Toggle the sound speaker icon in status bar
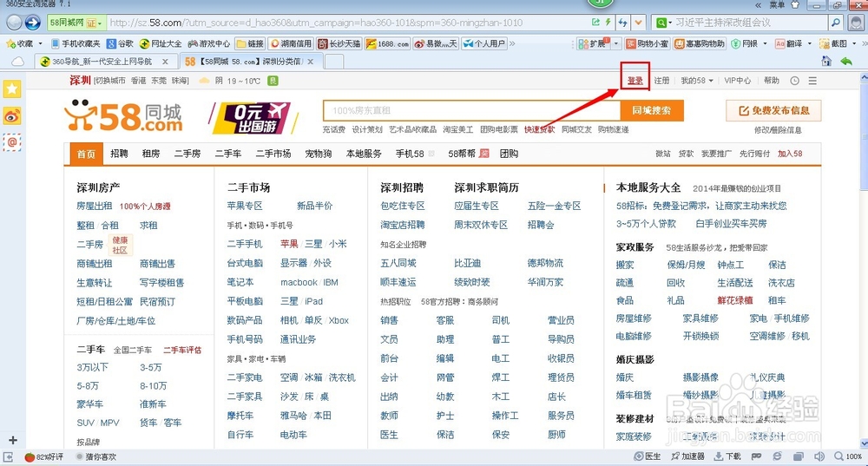Viewport: 868px width, 466px height. (x=819, y=456)
